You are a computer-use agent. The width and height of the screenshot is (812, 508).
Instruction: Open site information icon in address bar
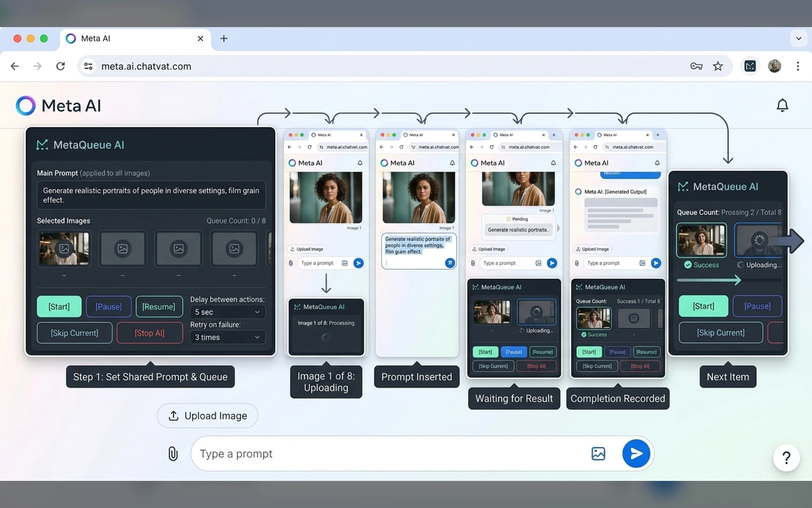88,66
